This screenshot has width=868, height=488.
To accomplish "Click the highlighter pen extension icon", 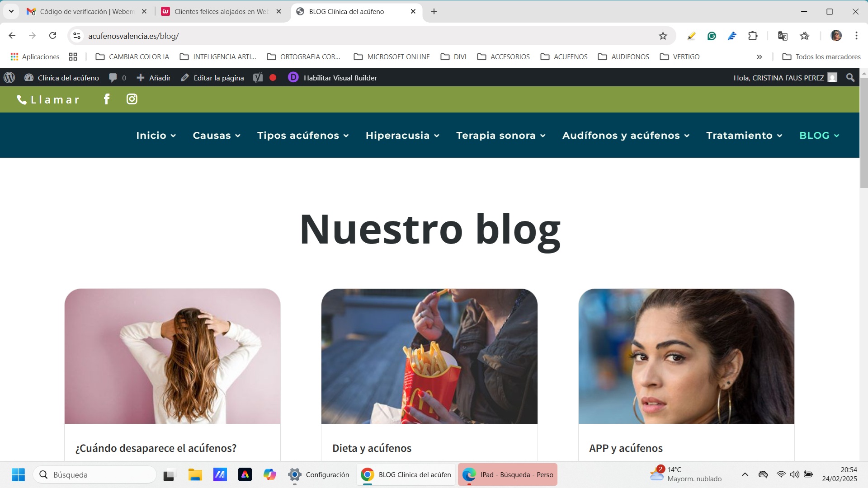I will tap(691, 36).
